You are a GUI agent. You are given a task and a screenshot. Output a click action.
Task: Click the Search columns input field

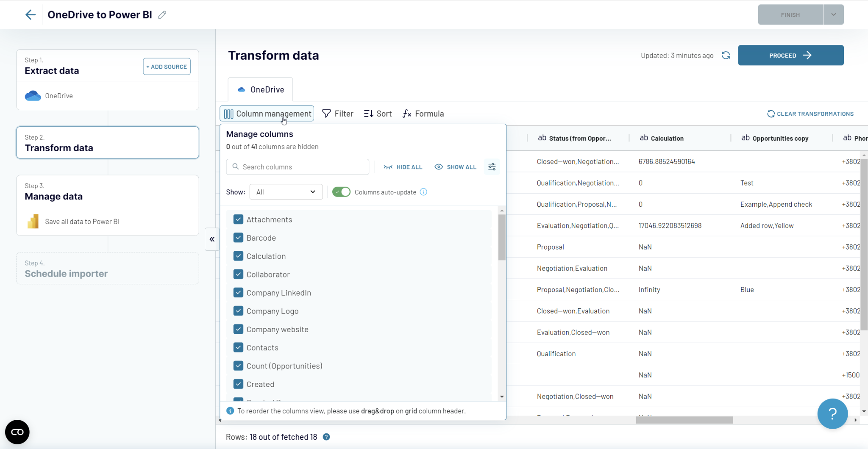tap(298, 166)
